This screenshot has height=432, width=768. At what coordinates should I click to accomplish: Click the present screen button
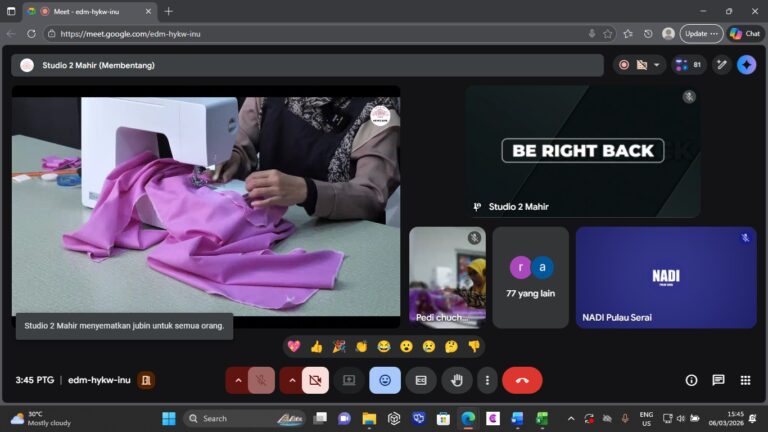(349, 380)
